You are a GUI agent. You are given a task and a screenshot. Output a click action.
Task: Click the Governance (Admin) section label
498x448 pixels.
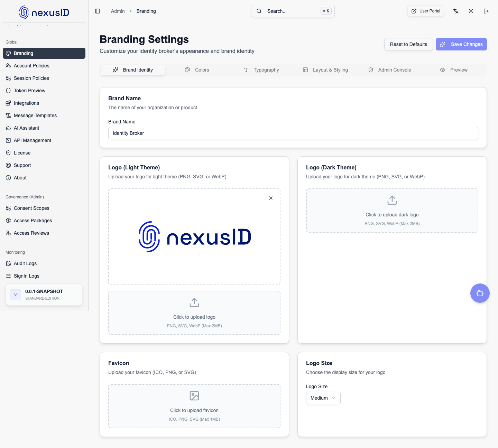tap(25, 197)
